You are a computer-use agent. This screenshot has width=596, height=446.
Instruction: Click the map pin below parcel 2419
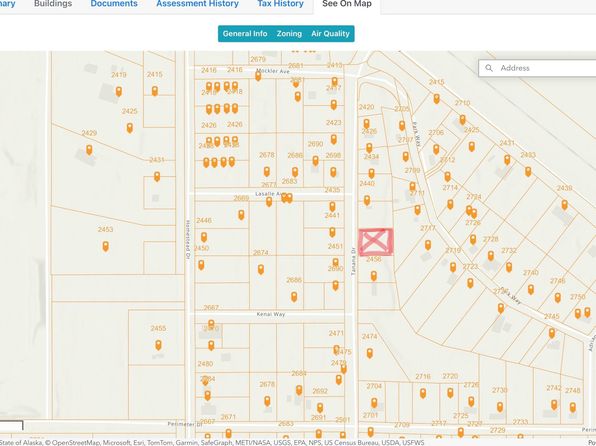tap(119, 91)
